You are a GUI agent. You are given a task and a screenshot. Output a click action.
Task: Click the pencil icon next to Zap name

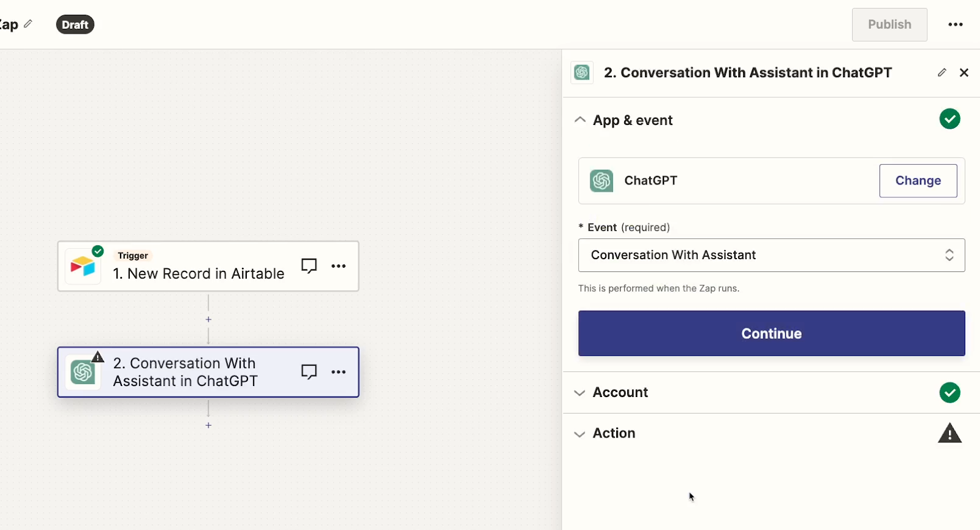28,24
